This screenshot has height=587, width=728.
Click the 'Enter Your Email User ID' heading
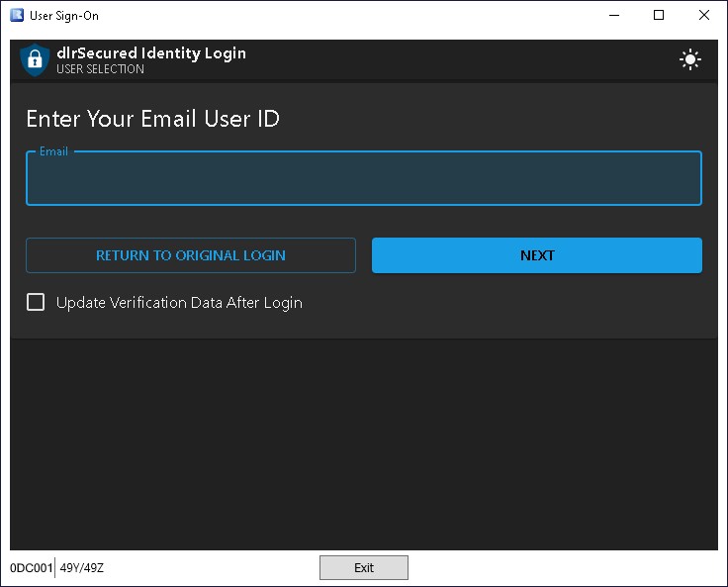click(x=153, y=119)
